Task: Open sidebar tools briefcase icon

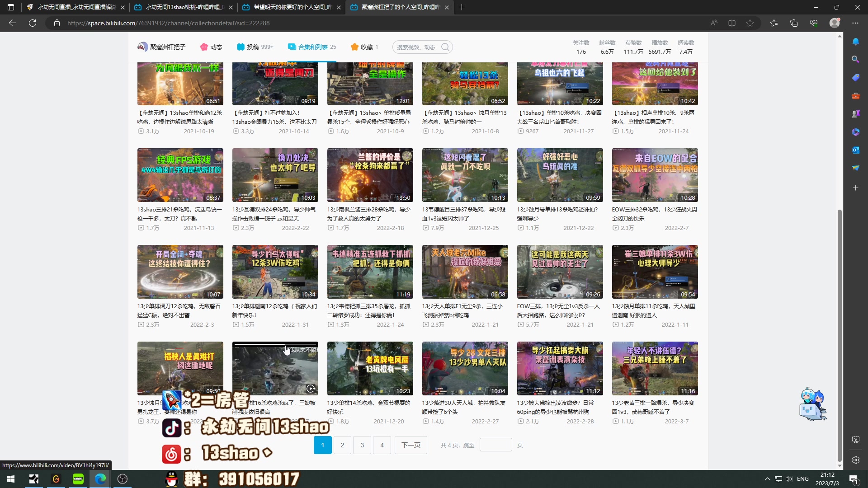Action: pos(855,96)
